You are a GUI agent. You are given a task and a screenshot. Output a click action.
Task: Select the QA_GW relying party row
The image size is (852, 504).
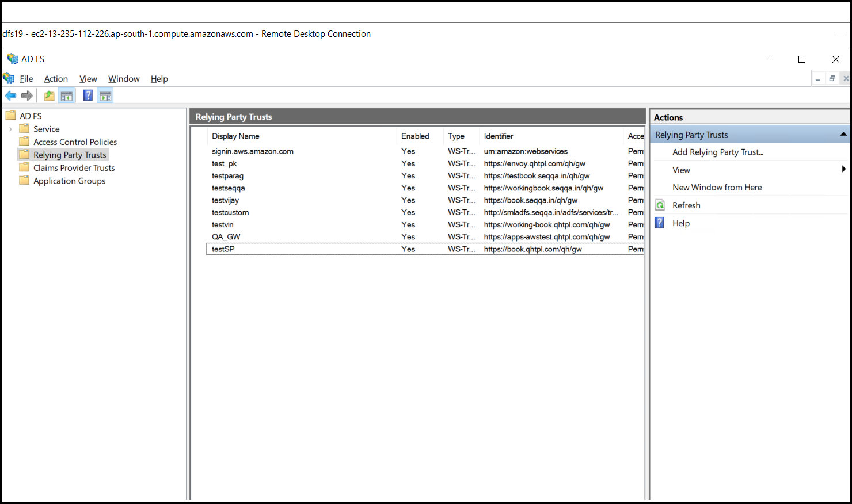coord(425,237)
